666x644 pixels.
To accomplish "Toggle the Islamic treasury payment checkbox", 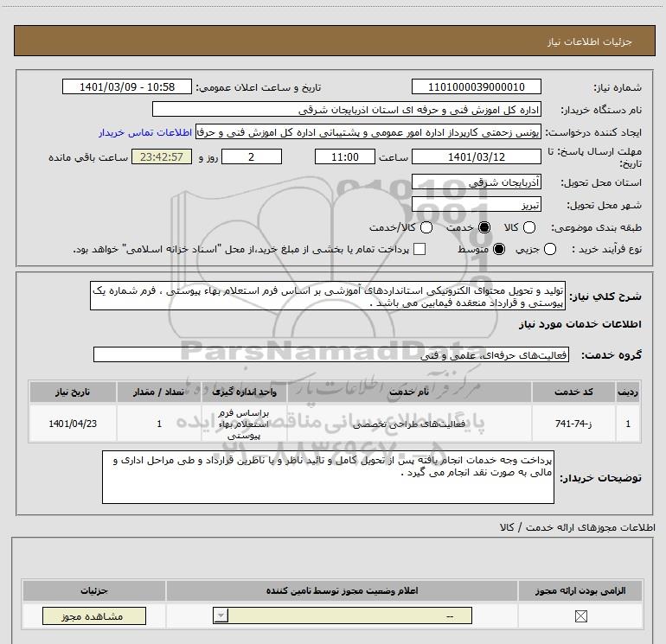I will (419, 249).
